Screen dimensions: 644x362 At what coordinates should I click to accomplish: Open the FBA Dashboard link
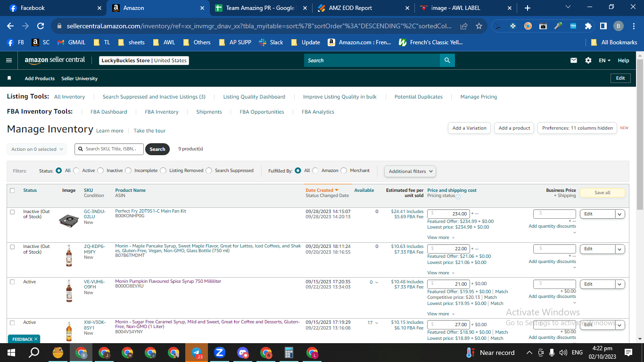[x=109, y=112]
